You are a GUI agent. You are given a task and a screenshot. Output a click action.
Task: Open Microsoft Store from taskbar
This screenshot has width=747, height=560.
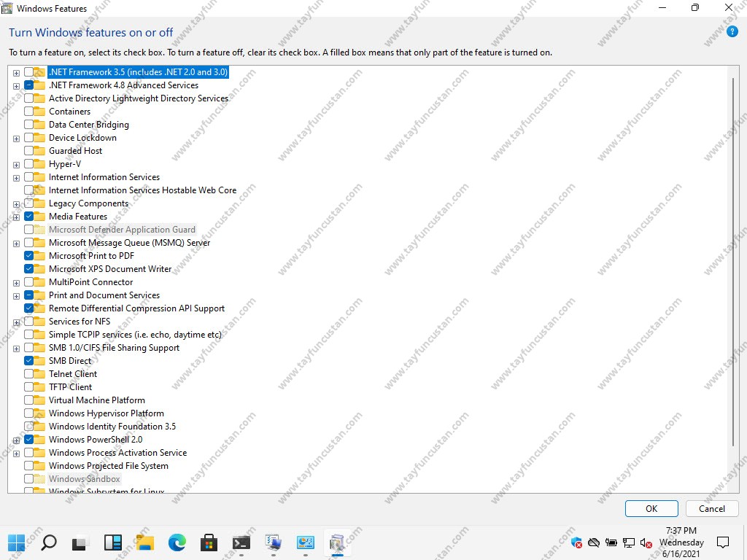[209, 542]
